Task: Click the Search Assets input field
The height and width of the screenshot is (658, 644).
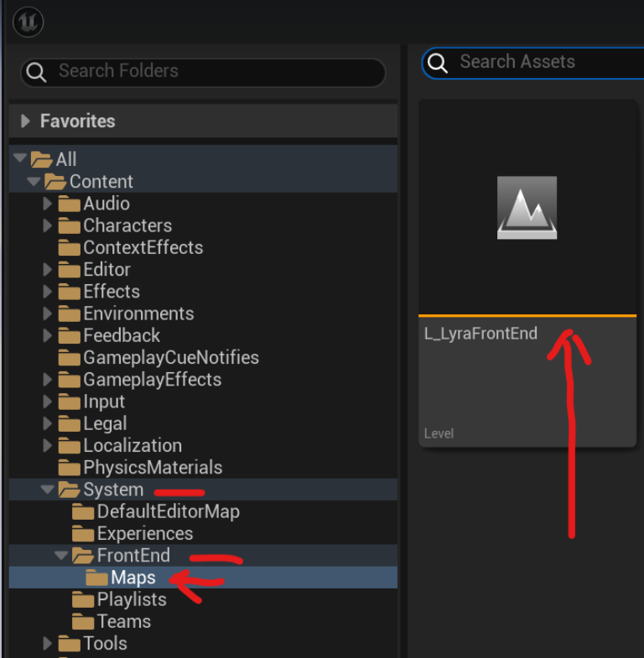Action: [x=533, y=63]
